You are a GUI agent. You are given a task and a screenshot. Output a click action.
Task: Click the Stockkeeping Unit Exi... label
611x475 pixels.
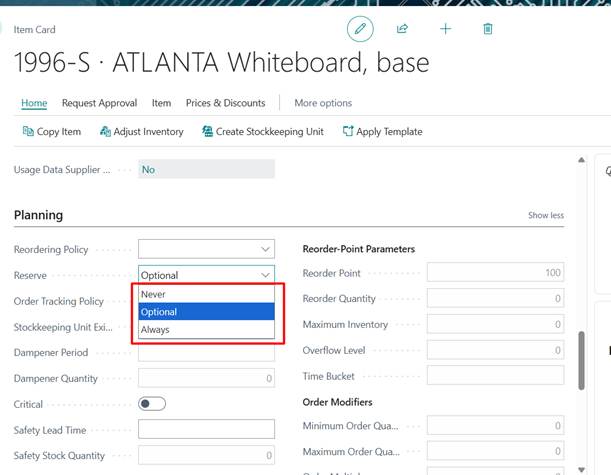[63, 327]
